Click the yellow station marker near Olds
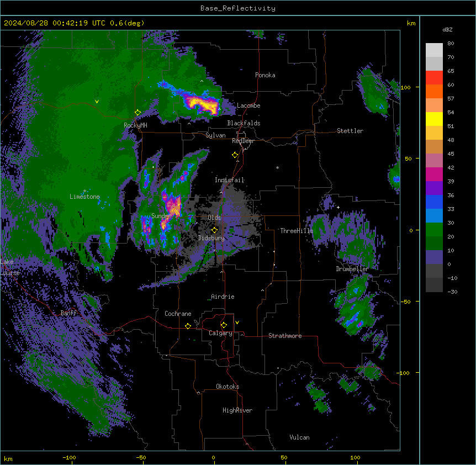Screen dimensions: 476x465 point(214,230)
